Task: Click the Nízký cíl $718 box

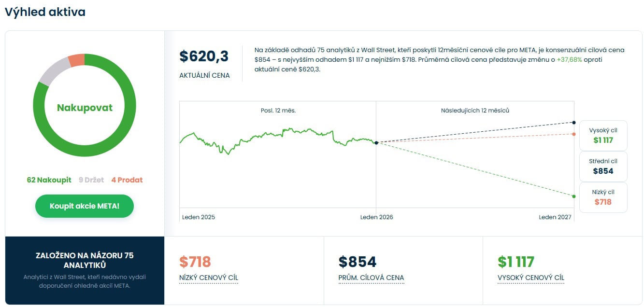Action: (x=603, y=197)
